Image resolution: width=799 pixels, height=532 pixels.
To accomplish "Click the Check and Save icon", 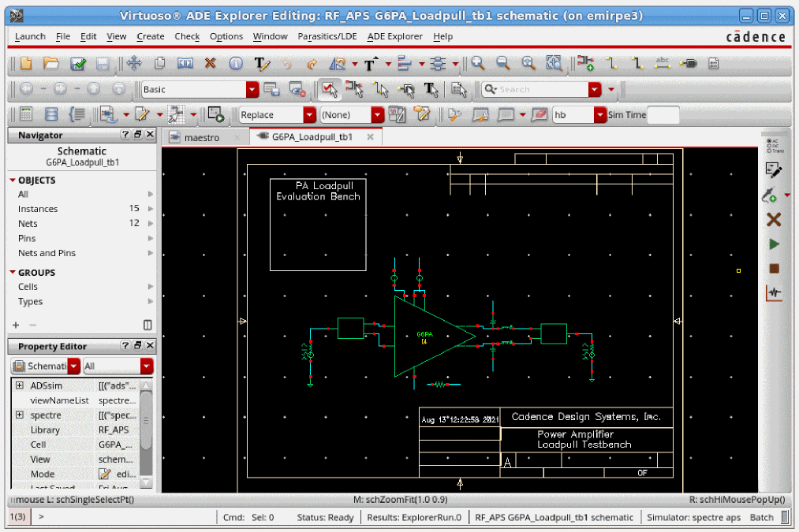I will pyautogui.click(x=78, y=64).
